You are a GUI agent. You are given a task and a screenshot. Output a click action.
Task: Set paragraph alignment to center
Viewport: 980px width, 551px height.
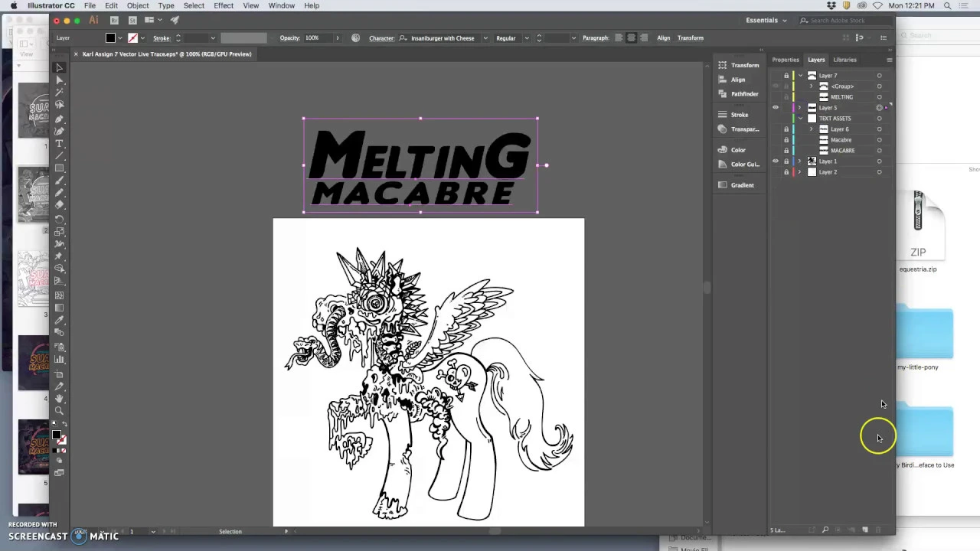pyautogui.click(x=632, y=37)
